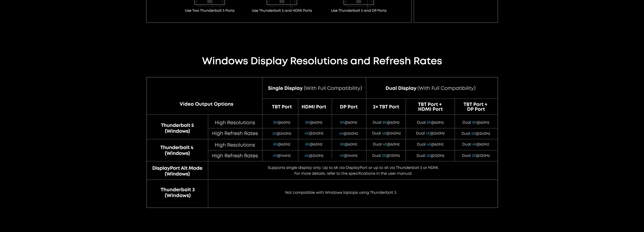
Task: Select the 'Use Thunderbolt 5 and DP Ports' caption
Action: (358, 11)
